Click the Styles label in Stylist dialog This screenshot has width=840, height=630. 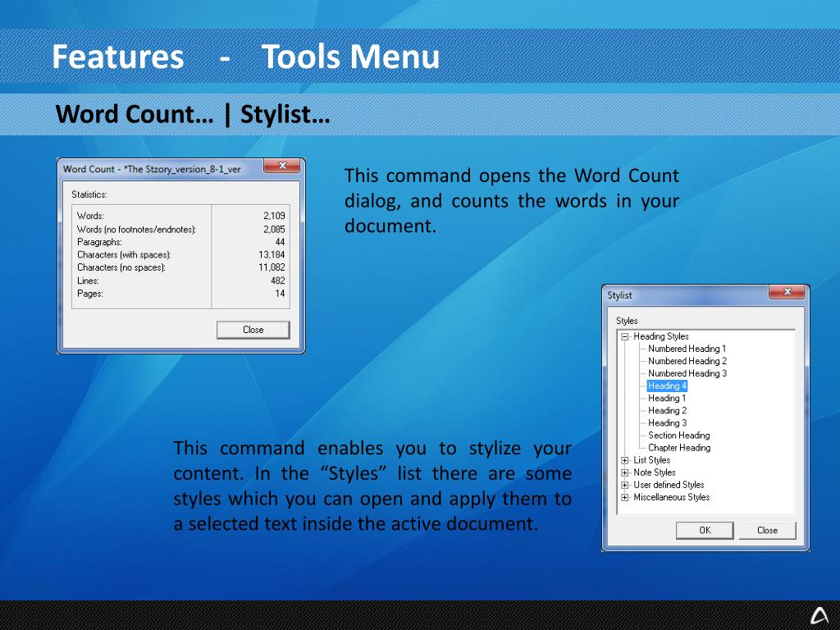click(627, 321)
